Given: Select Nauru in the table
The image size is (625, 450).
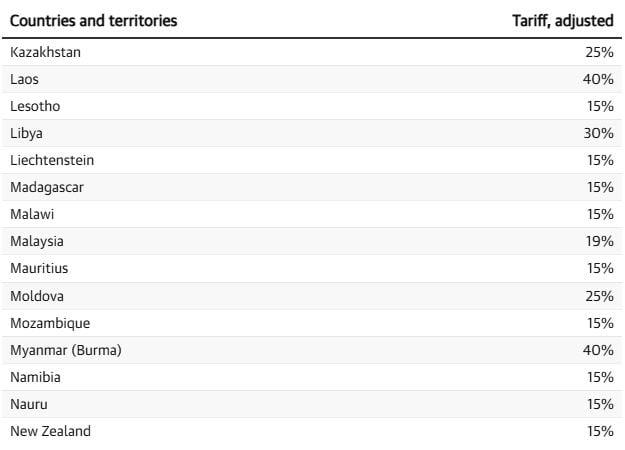Looking at the screenshot, I should 29,404.
